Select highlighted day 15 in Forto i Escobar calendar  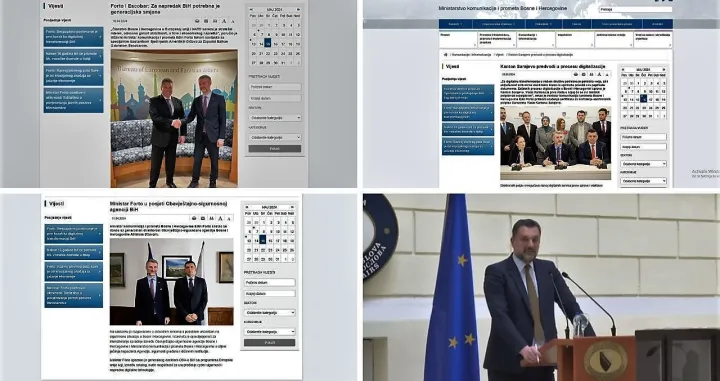pyautogui.click(x=268, y=43)
